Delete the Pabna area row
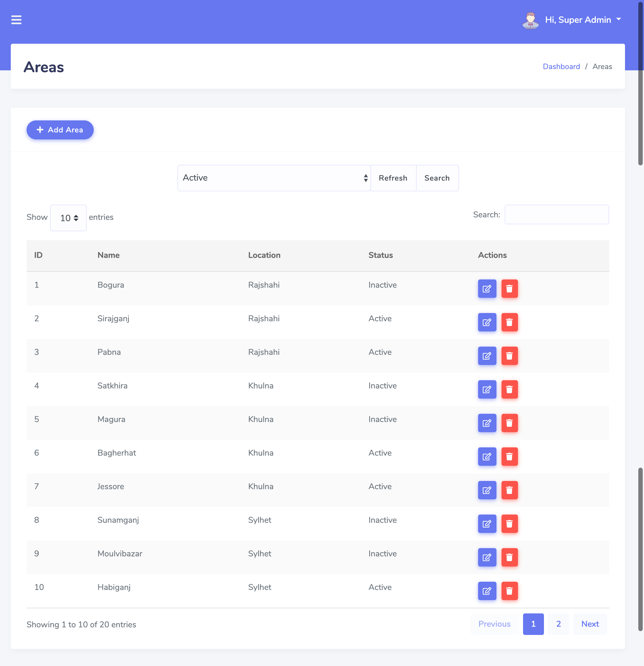The width and height of the screenshot is (644, 666). 509,356
